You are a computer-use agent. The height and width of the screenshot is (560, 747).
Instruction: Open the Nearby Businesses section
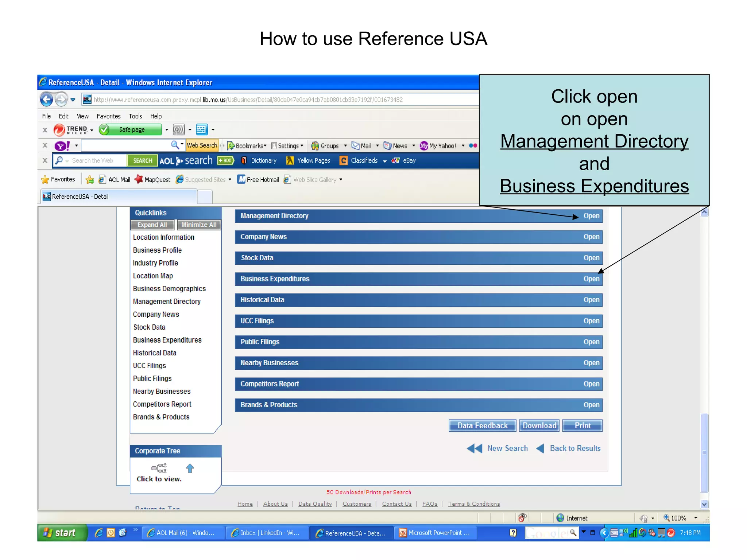coord(591,363)
